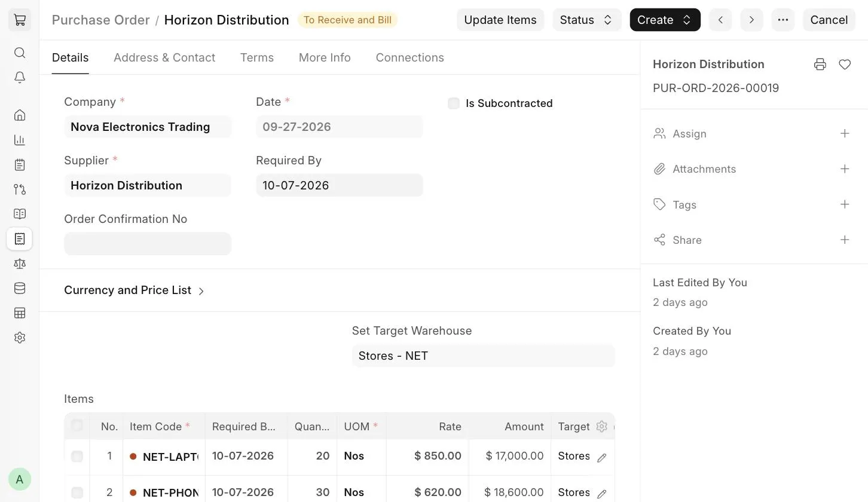Switch to More Info tab
Image resolution: width=868 pixels, height=502 pixels.
pos(325,57)
